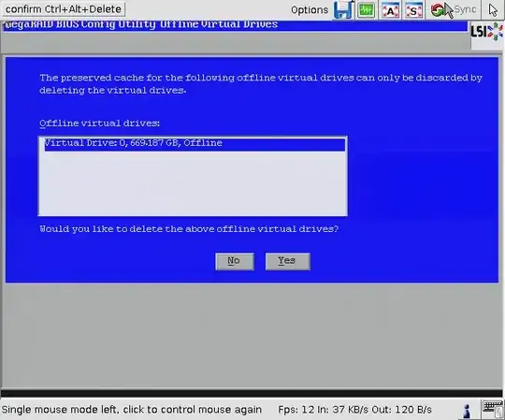Click the LSI logo
The width and height of the screenshot is (505, 420).
pos(487,32)
